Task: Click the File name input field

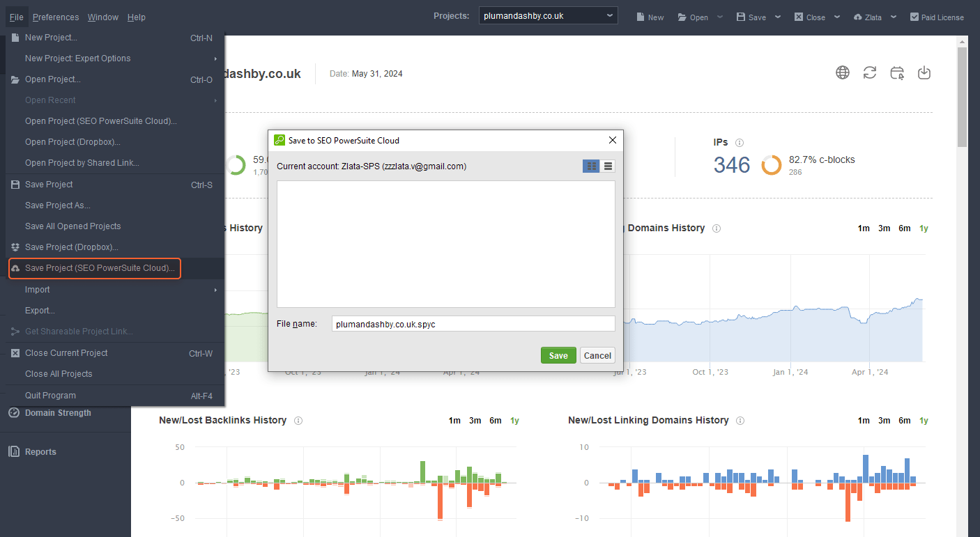Action: [x=473, y=324]
